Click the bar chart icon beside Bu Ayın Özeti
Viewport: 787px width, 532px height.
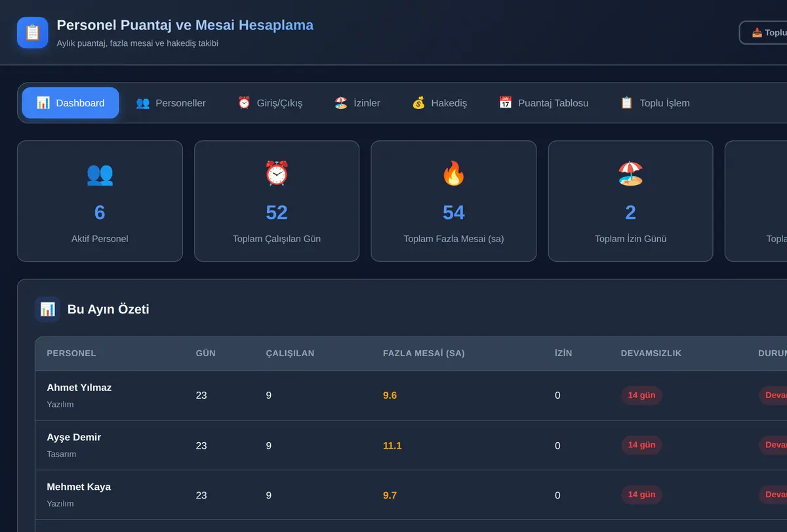48,309
